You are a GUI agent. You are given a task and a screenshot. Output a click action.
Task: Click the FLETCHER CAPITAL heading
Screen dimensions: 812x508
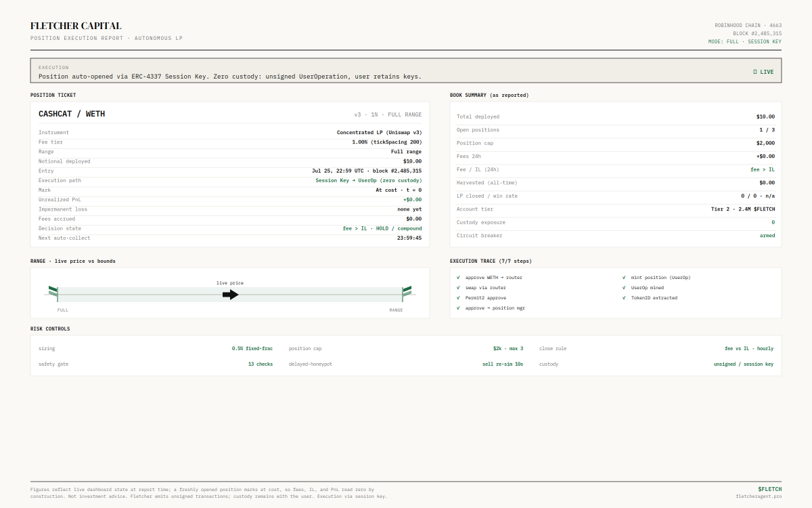point(76,26)
